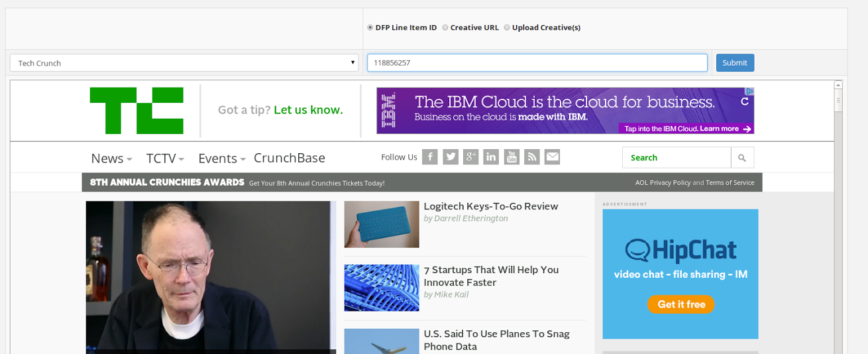This screenshot has height=354, width=868.
Task: Open TechCrunch Twitter follow icon
Action: [x=451, y=157]
